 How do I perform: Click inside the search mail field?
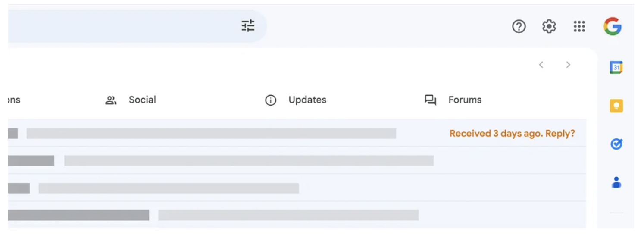121,26
